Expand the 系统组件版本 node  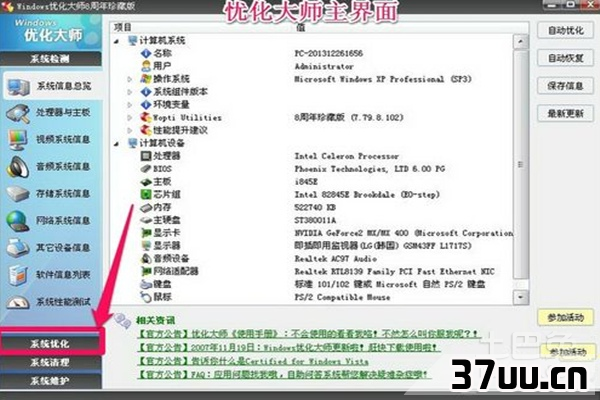(x=129, y=92)
